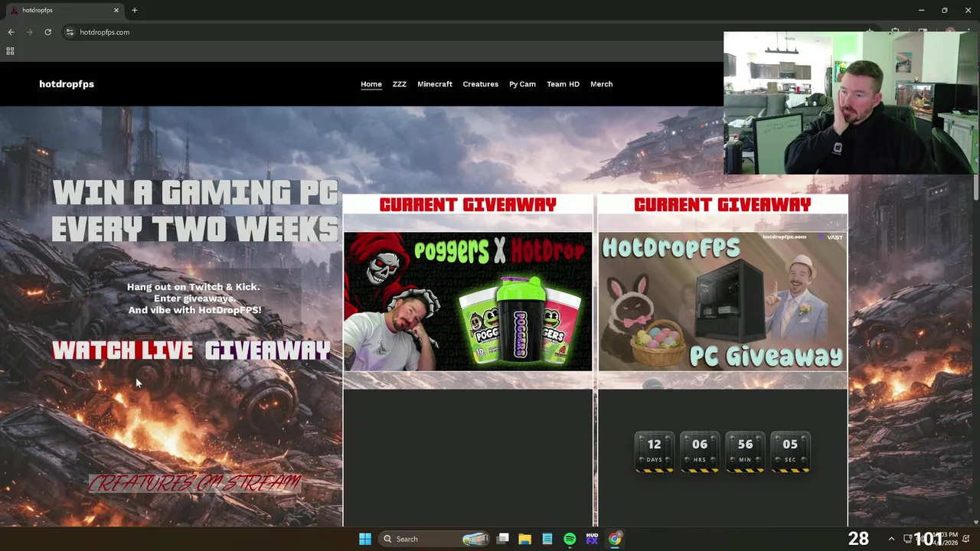Select the hotdropfps browser tab
This screenshot has width=980, height=551.
pos(65,10)
